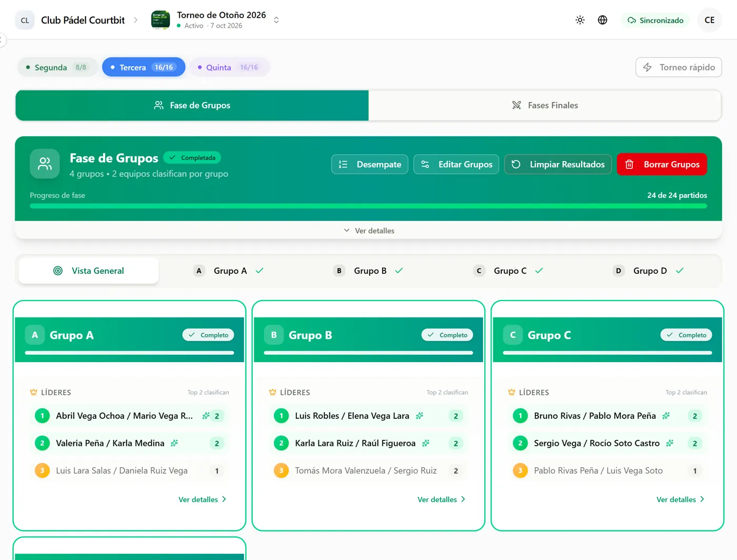Open the Desempate options
Screen dimensions: 737x560
370,164
